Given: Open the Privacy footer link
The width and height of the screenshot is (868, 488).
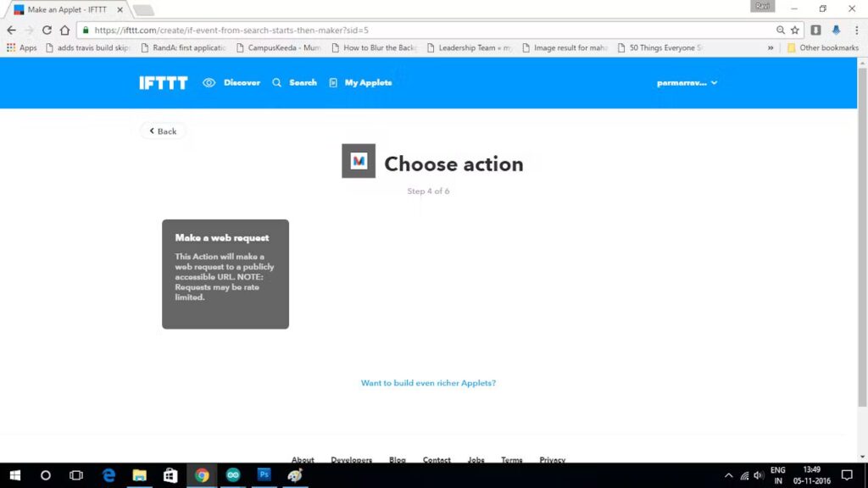Looking at the screenshot, I should [553, 459].
